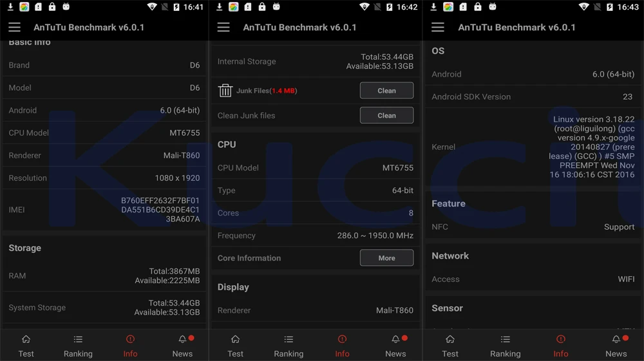Tap Kernel Linux version text

[592, 147]
